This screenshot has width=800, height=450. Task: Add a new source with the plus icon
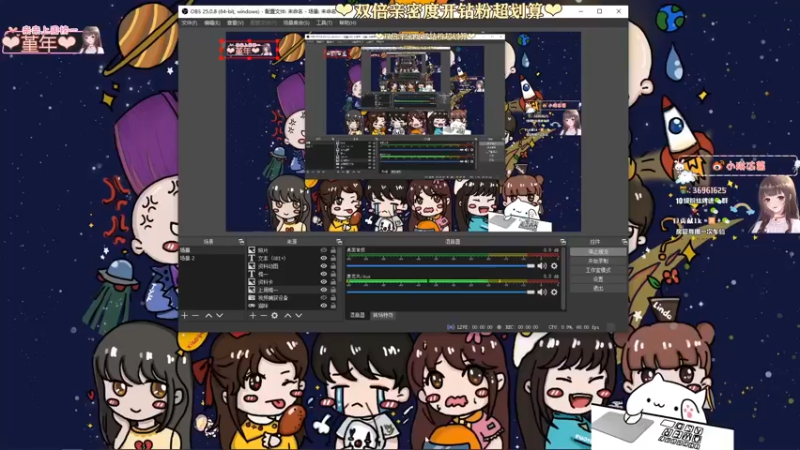[253, 316]
